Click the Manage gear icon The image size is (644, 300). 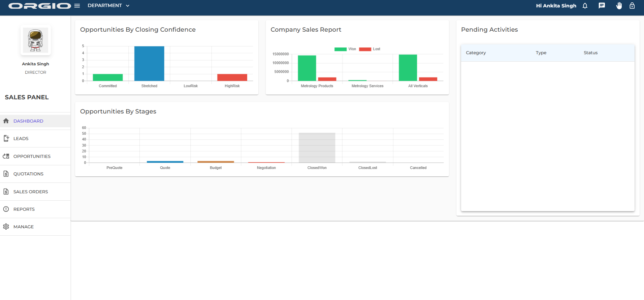[x=6, y=227]
